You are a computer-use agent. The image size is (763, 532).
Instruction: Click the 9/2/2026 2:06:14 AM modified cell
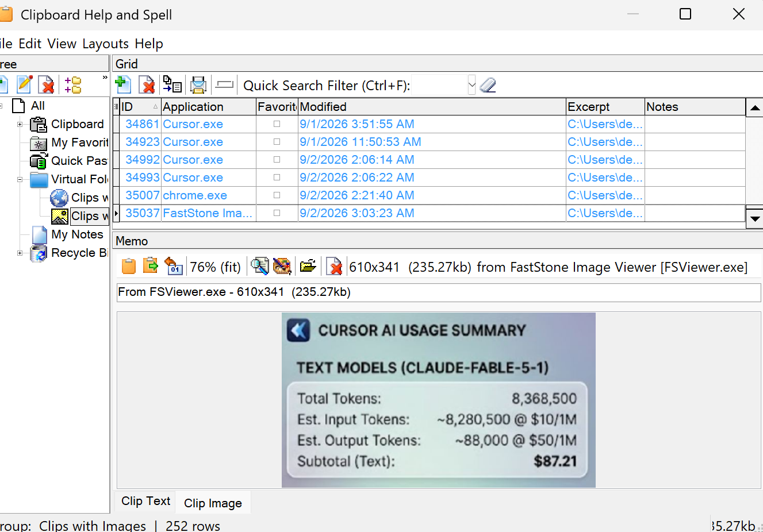432,160
